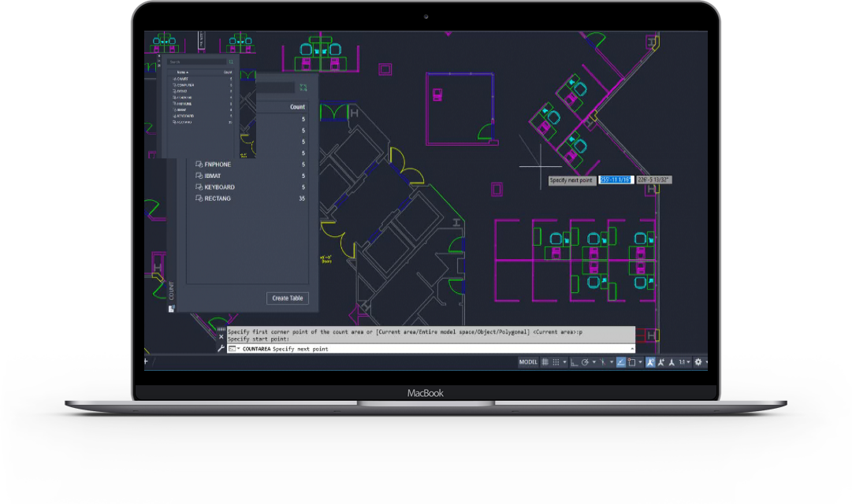This screenshot has height=504, width=852.
Task: Select CHAIR row in small palette
Action: 202,79
